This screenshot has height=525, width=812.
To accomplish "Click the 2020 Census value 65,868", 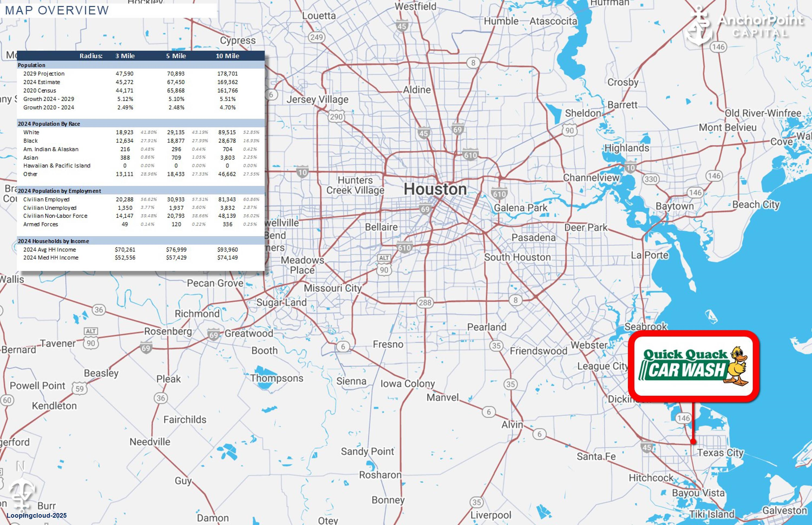I will tap(176, 91).
